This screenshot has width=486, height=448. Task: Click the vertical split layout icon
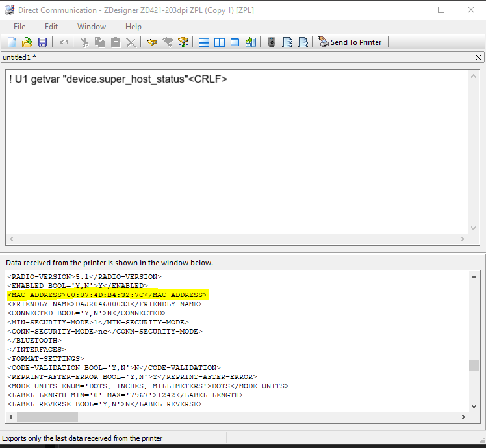[x=220, y=42]
